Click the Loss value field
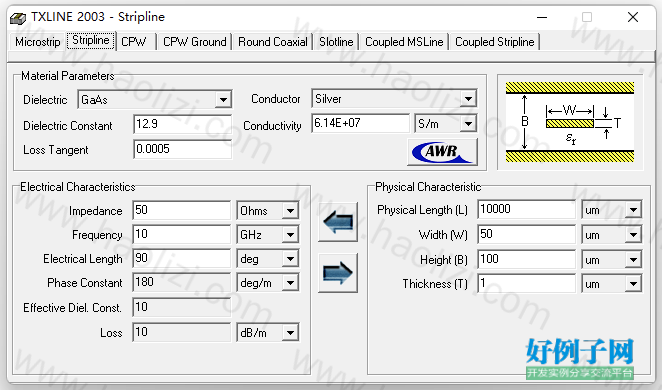 [x=182, y=332]
